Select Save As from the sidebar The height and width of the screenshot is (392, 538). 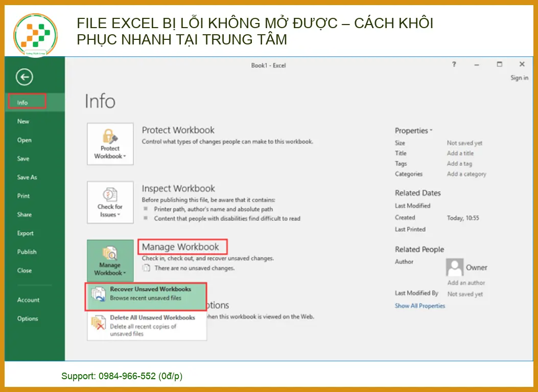(27, 177)
